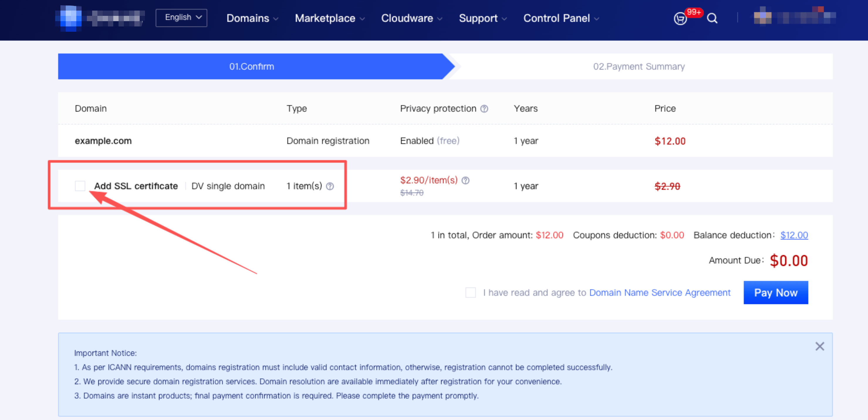The width and height of the screenshot is (868, 420).
Task: Open the shopping cart icon
Action: pyautogui.click(x=680, y=19)
